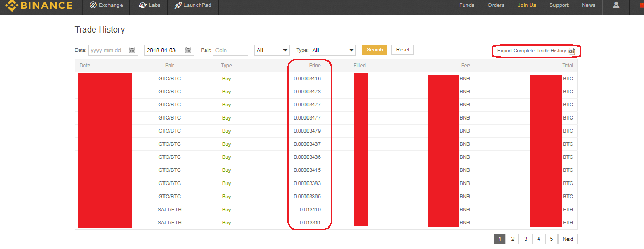Open Exchange menu
Screen dimensions: 644x249
pyautogui.click(x=106, y=5)
